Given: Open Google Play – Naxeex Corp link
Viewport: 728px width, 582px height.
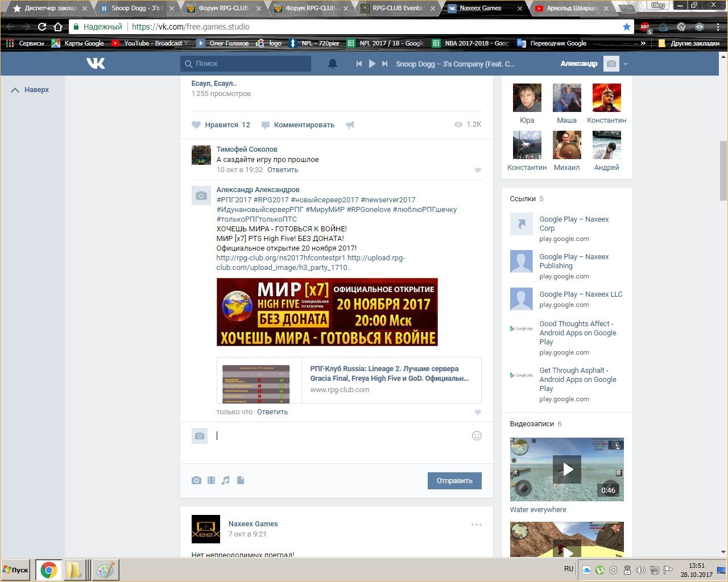Looking at the screenshot, I should tap(574, 224).
